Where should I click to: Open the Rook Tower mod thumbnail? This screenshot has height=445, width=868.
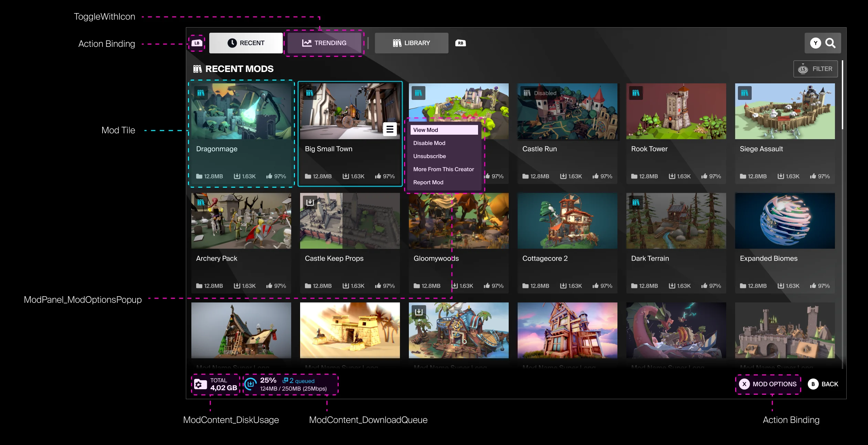tap(676, 111)
